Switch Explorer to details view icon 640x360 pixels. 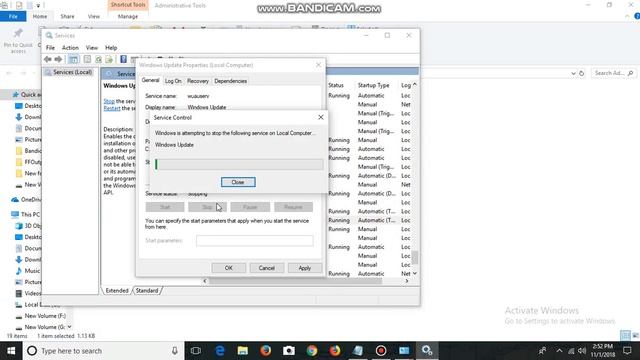point(625,336)
